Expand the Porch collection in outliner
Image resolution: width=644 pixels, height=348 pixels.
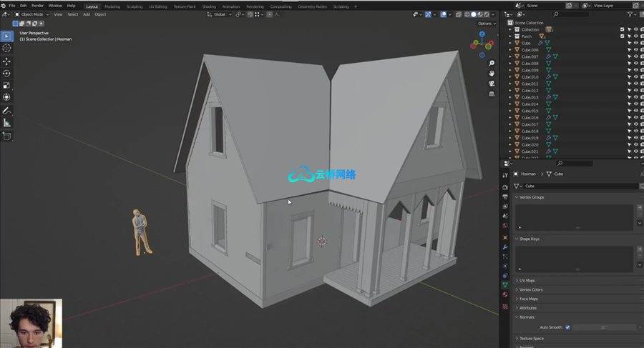coord(510,36)
